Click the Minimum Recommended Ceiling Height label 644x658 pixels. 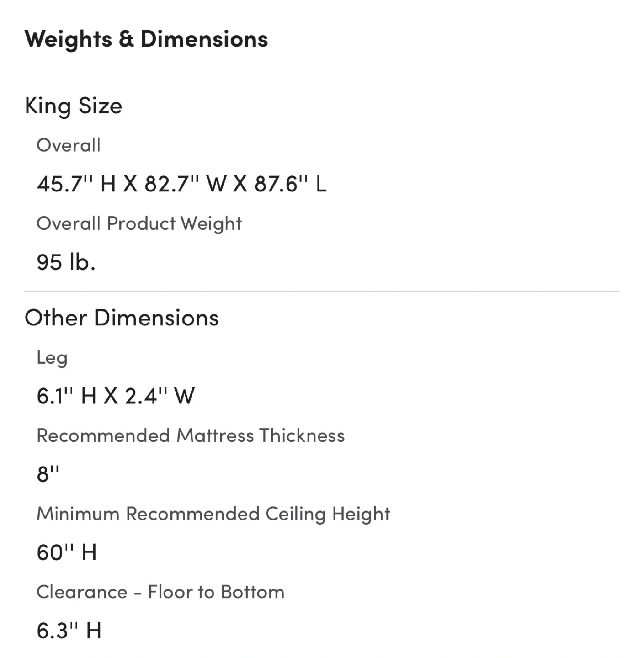coord(213,514)
